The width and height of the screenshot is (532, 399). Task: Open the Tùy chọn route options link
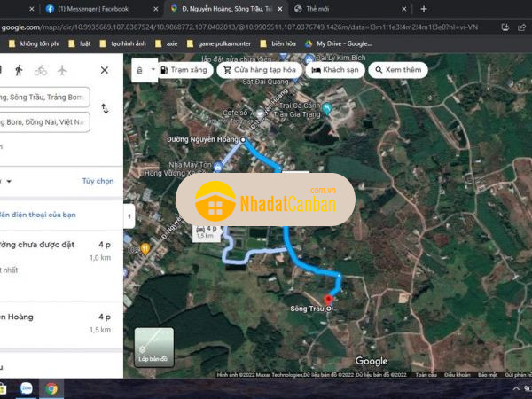(98, 180)
